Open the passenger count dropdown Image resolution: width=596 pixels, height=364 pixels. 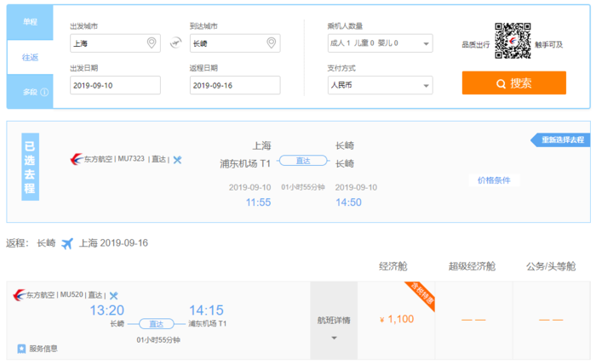click(x=380, y=43)
